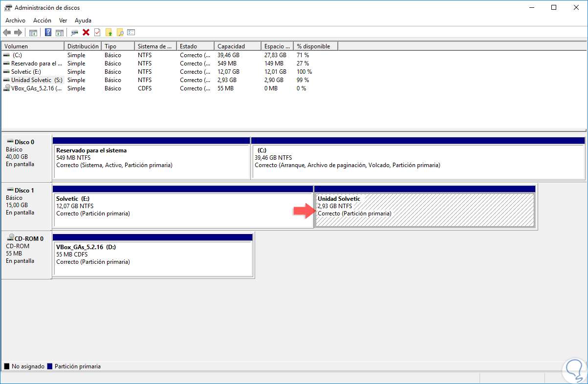Open the Ayuda menu
The height and width of the screenshot is (384, 588).
(x=83, y=21)
